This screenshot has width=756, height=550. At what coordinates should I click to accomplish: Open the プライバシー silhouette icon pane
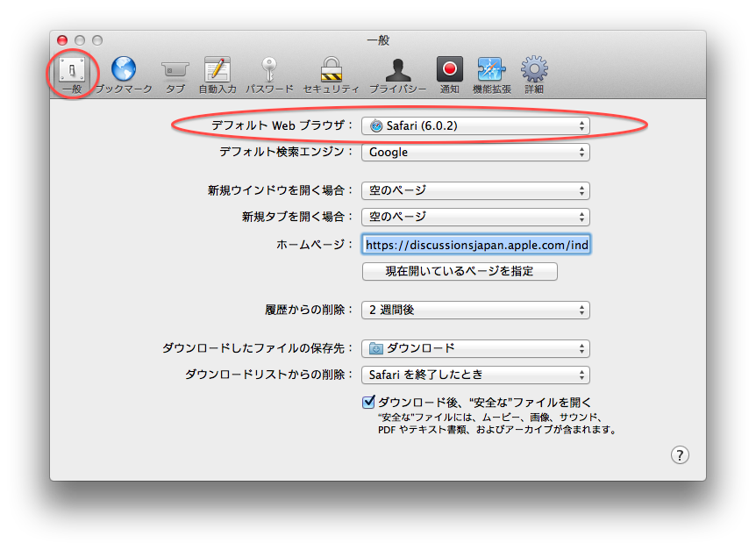[x=398, y=75]
